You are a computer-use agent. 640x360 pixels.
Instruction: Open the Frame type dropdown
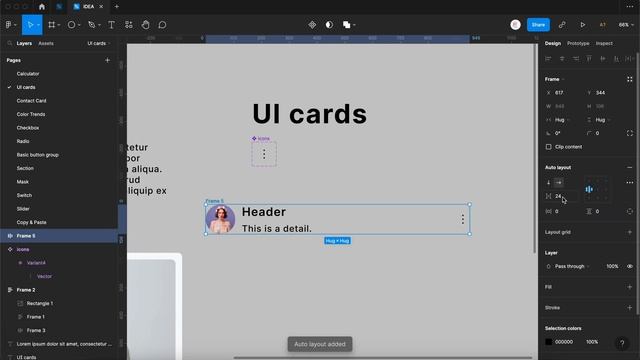tap(555, 79)
